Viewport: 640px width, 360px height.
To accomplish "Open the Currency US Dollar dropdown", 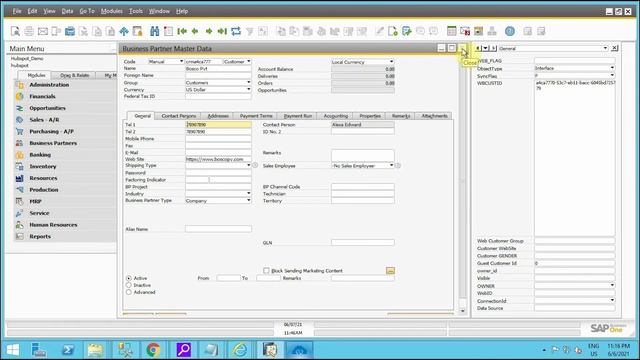I will point(249,89).
